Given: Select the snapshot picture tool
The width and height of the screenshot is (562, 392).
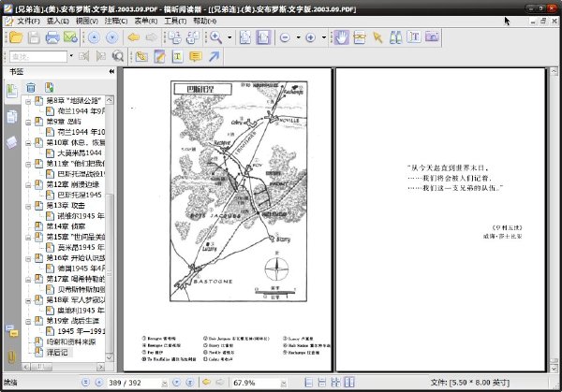Looking at the screenshot, I should pos(432,37).
